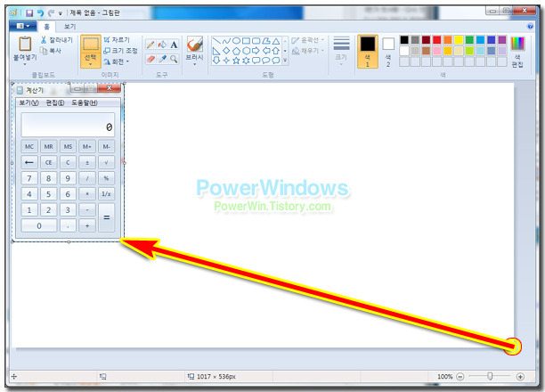545x392 pixels.
Task: Click the Redo arrow in the title bar
Action: [51, 13]
